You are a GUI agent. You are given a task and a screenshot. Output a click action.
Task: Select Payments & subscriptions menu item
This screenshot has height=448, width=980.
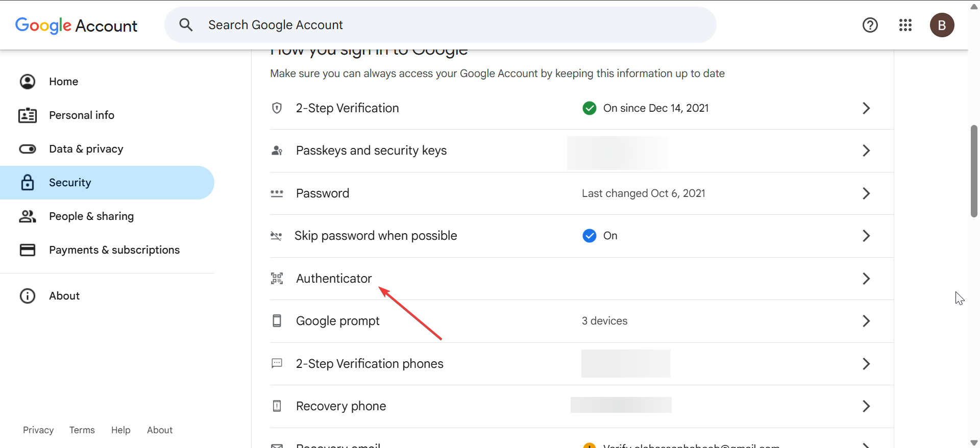pos(114,250)
